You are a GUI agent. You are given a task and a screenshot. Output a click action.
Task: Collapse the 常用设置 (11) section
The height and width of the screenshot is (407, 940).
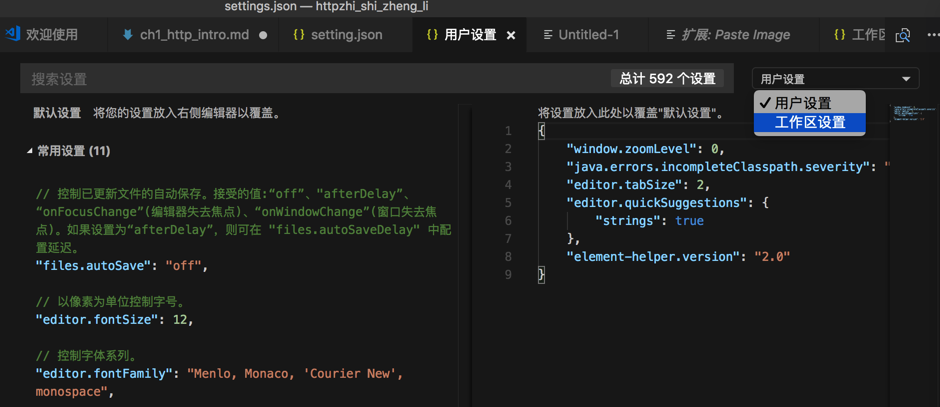pos(29,151)
